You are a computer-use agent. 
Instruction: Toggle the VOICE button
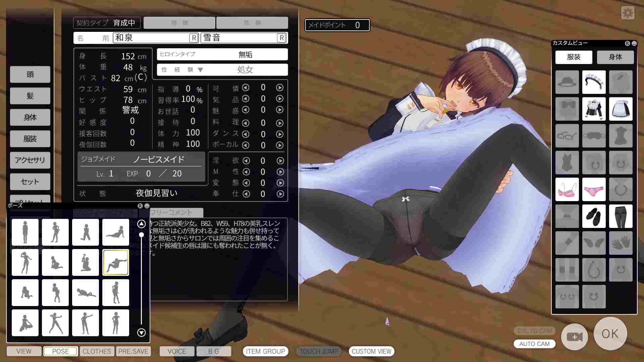177,351
